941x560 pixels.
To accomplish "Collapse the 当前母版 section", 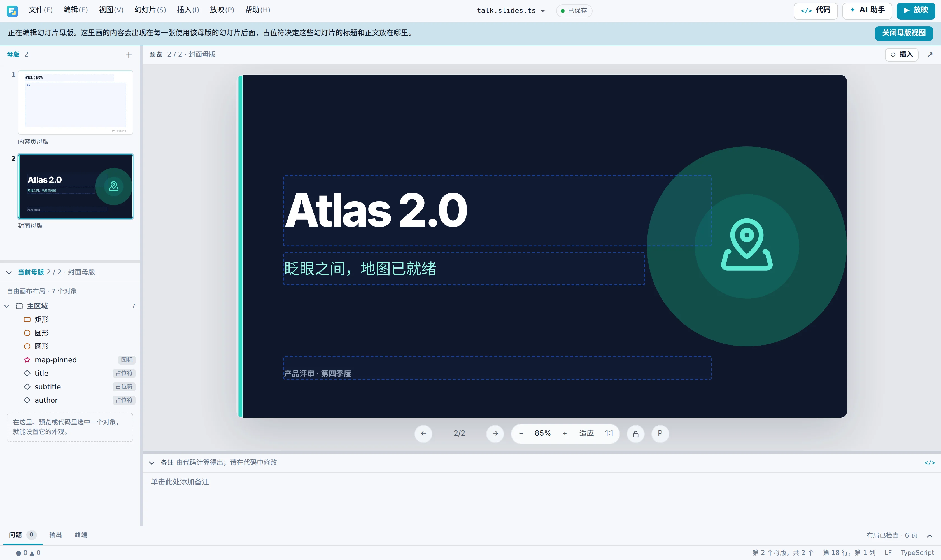I will 9,272.
